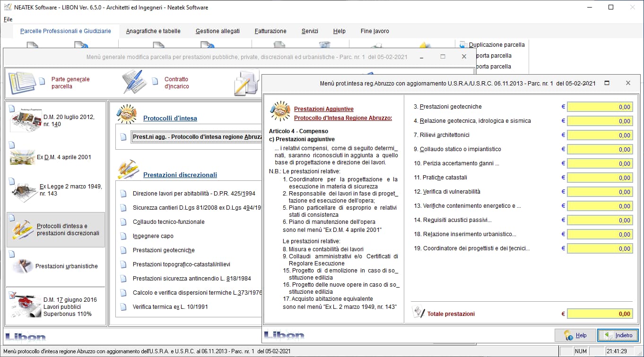This screenshot has height=357, width=644.
Task: Click 11. Pratiche catastali label
Action: (x=441, y=178)
